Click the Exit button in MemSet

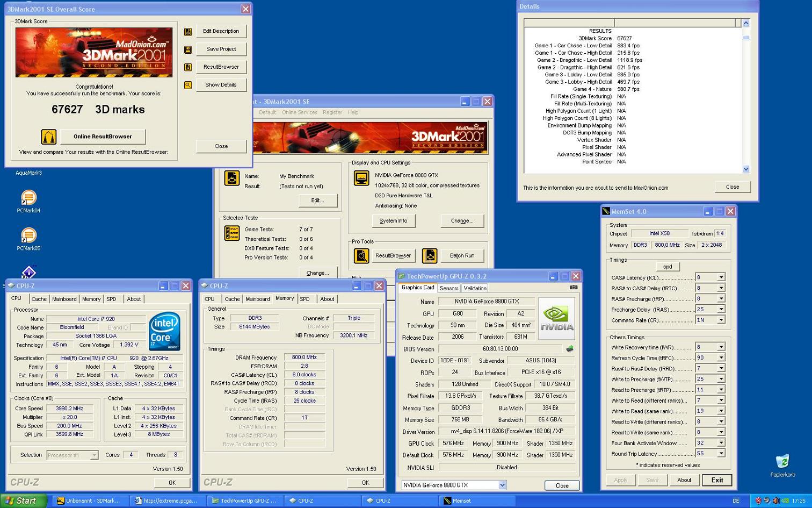pyautogui.click(x=717, y=480)
